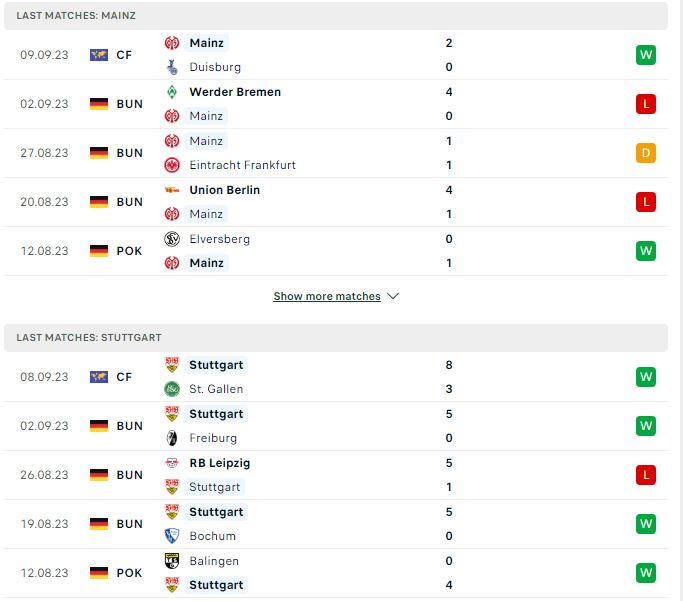The width and height of the screenshot is (683, 601).
Task: Click the Bochum club crest
Action: (172, 536)
